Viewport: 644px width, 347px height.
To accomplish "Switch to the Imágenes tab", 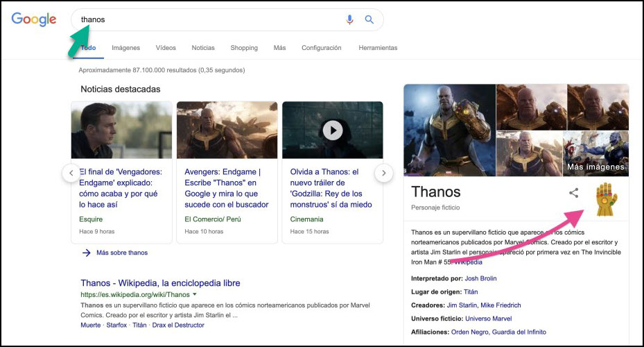I will [125, 48].
